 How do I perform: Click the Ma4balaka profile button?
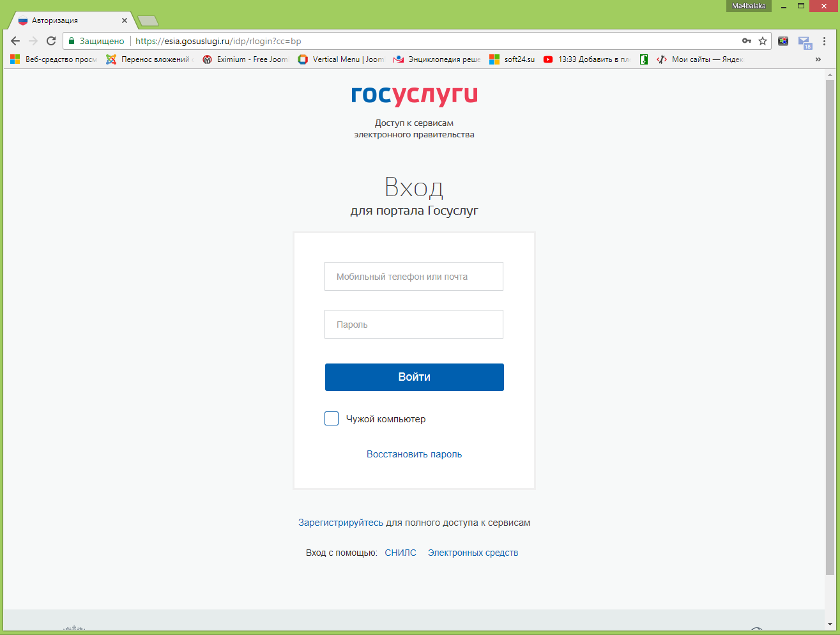pos(749,6)
